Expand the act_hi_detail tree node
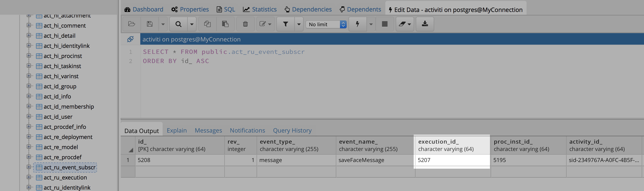 (x=29, y=35)
